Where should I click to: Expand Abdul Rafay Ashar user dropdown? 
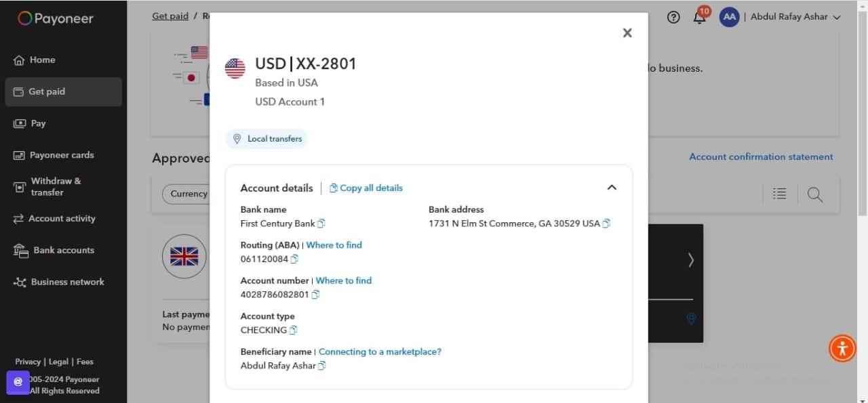pyautogui.click(x=795, y=17)
